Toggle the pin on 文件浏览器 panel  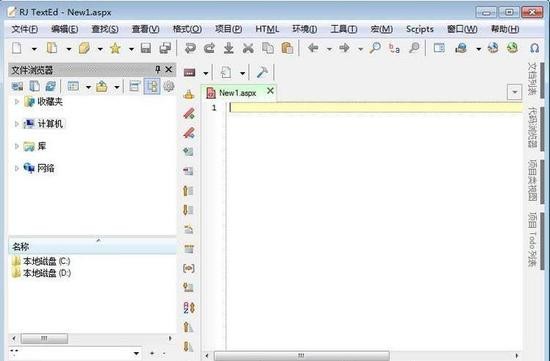[158, 69]
